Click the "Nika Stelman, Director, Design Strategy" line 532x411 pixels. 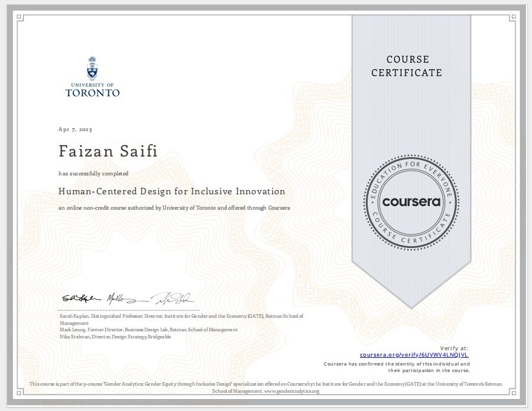(115, 337)
